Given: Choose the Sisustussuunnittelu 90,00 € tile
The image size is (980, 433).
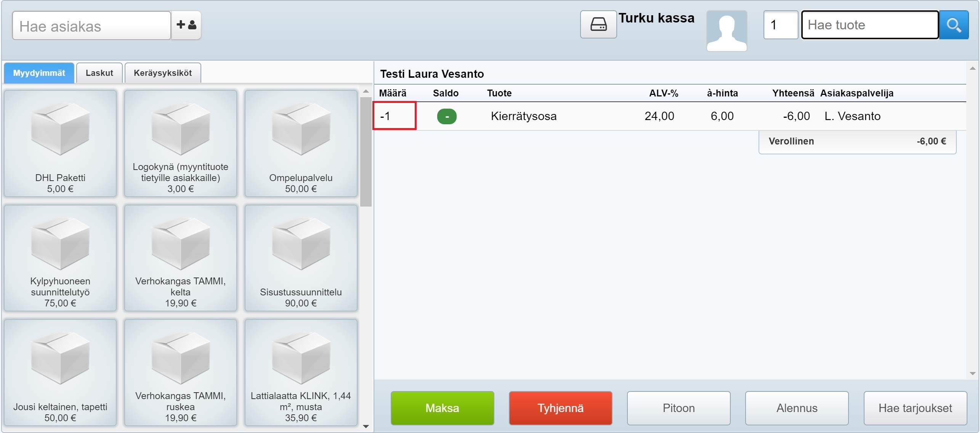Looking at the screenshot, I should pos(301,258).
